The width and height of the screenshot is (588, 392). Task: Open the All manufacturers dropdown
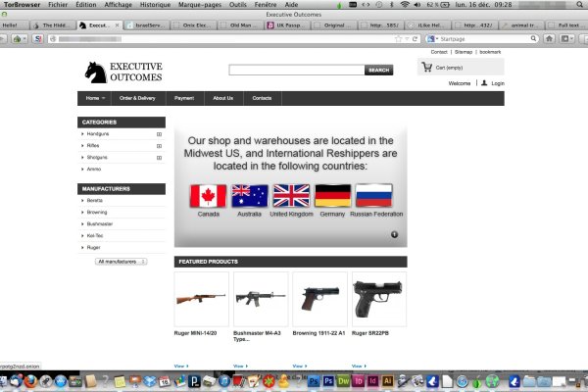[121, 262]
